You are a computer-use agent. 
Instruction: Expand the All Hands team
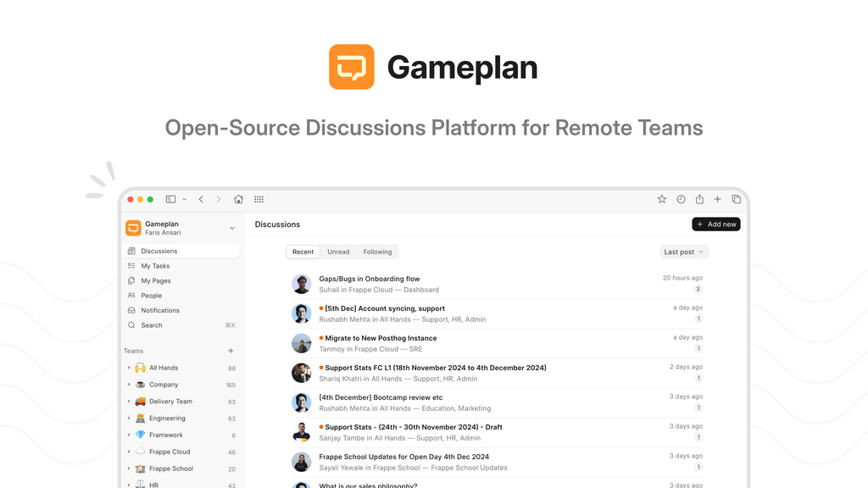(129, 368)
